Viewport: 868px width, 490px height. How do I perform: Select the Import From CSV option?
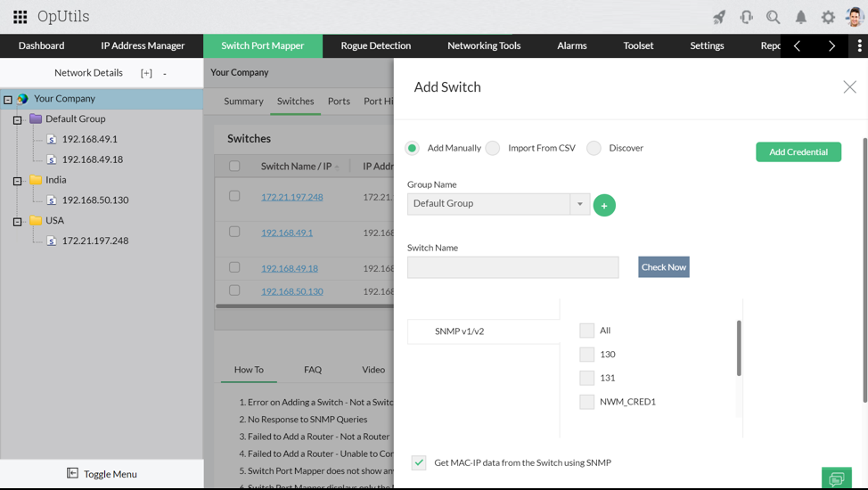tap(493, 149)
